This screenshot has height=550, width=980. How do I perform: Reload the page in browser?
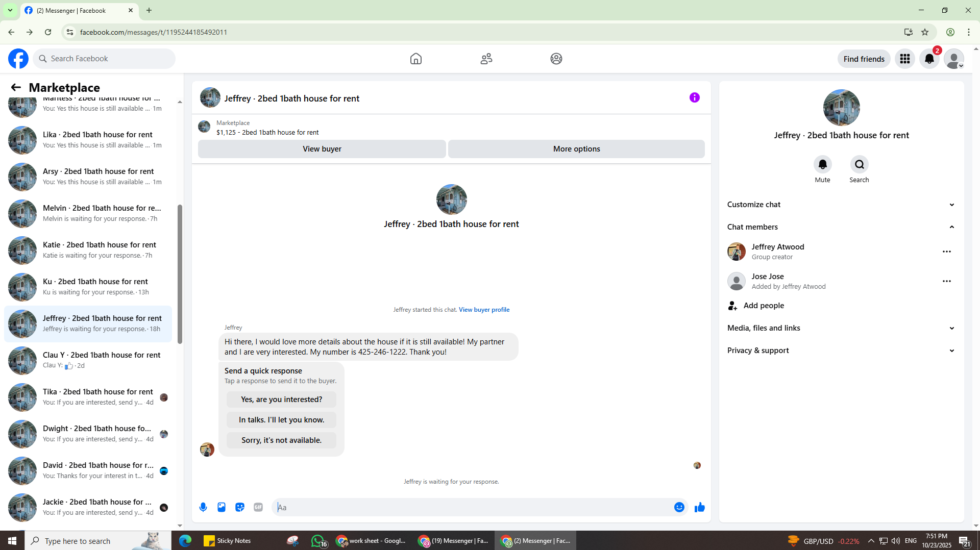tap(48, 32)
